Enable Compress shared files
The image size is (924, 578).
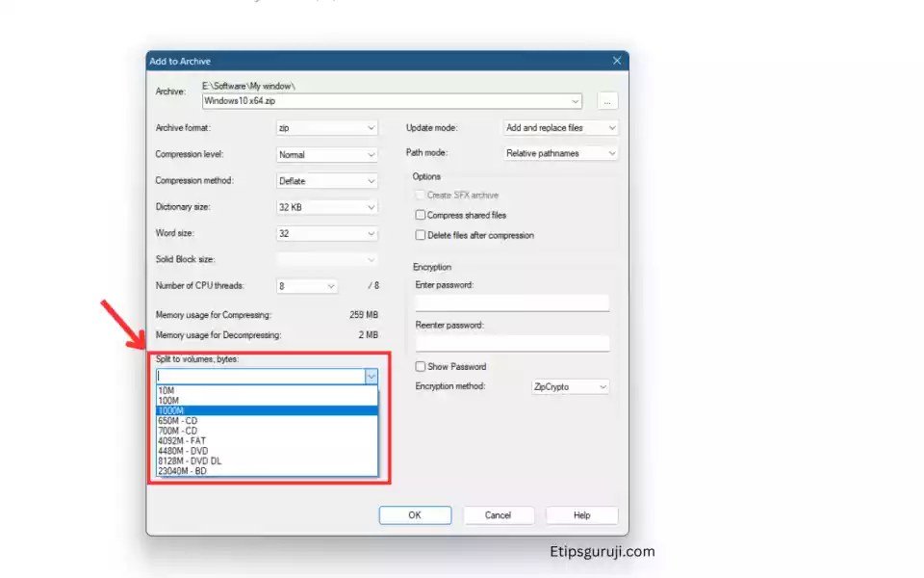421,215
